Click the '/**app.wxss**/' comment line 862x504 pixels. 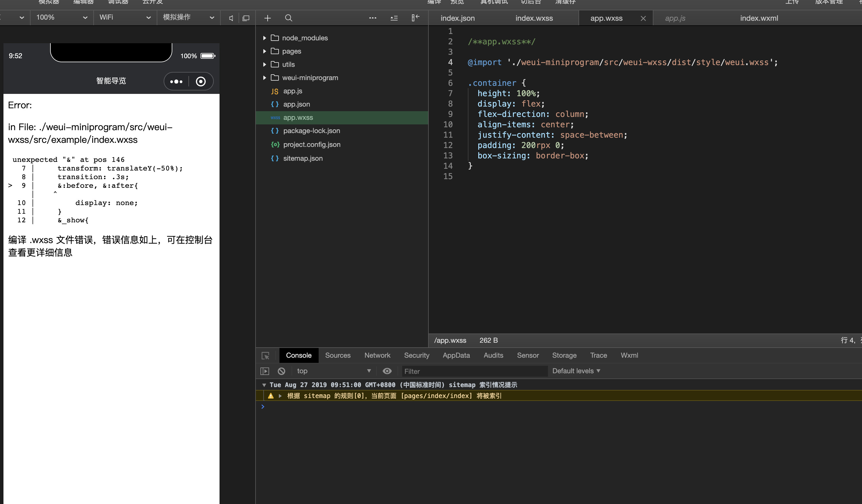coord(502,42)
